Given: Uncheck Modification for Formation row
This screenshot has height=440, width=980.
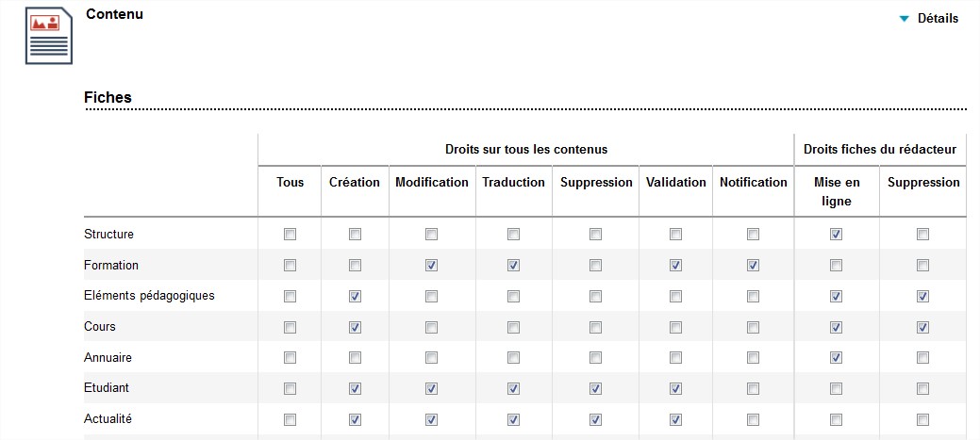Looking at the screenshot, I should [431, 266].
